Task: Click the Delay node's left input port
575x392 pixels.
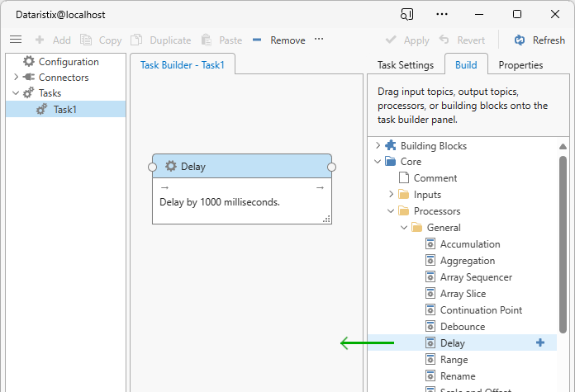Action: pyautogui.click(x=152, y=167)
